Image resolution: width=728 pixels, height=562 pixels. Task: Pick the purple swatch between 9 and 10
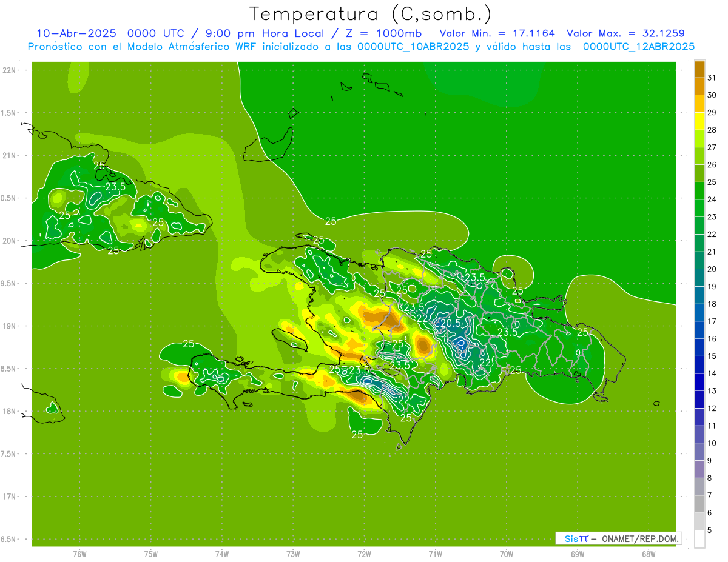[x=700, y=452]
